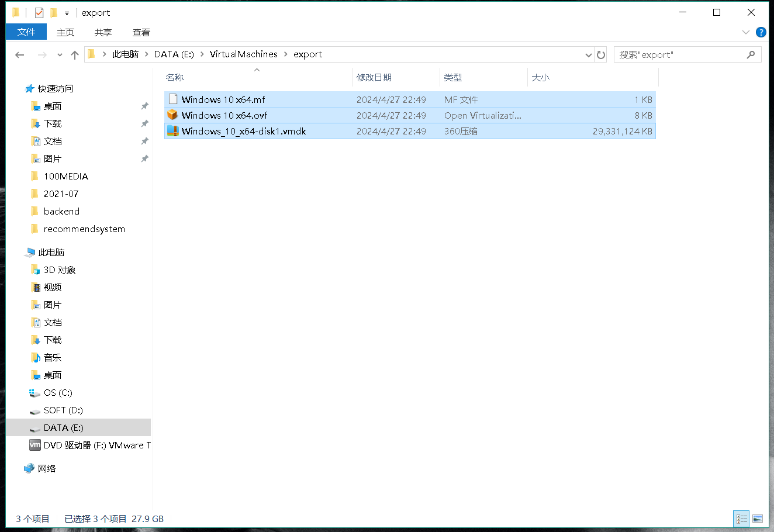The image size is (774, 532).
Task: Open the 2021-07 folder in sidebar
Action: tap(61, 194)
